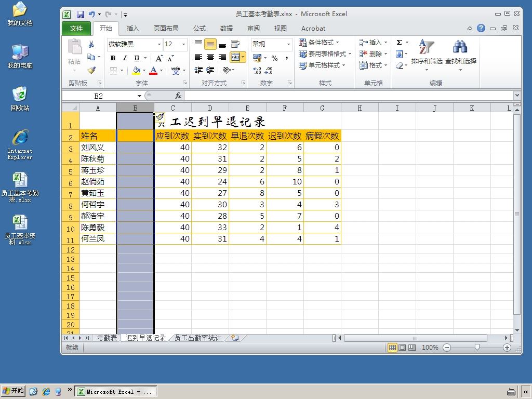
Task: Switch to the 页面布局 ribbon tab
Action: click(x=166, y=29)
